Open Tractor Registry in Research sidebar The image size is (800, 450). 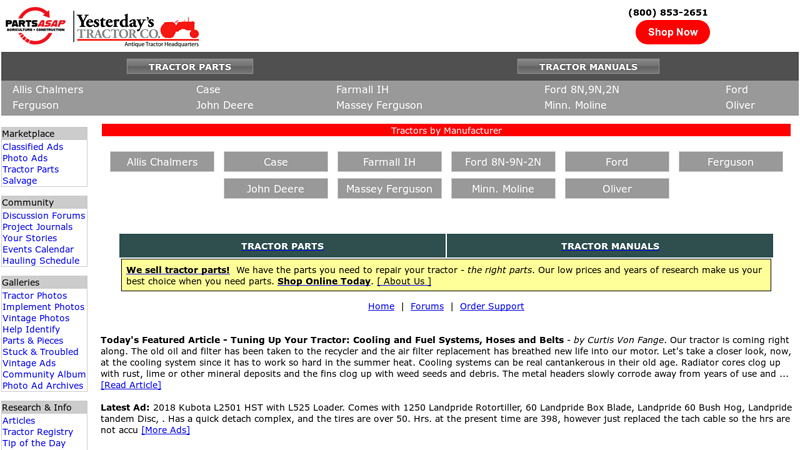pyautogui.click(x=38, y=432)
